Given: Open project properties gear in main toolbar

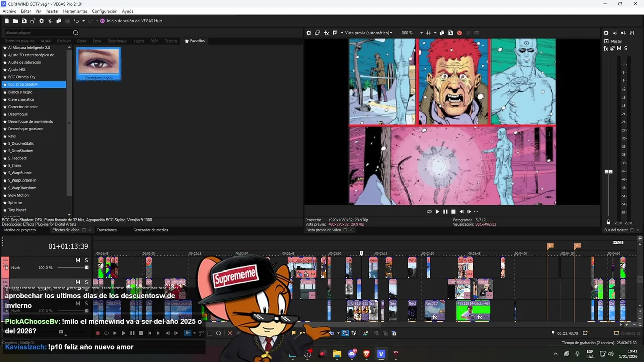Looking at the screenshot, I should pyautogui.click(x=42, y=21).
